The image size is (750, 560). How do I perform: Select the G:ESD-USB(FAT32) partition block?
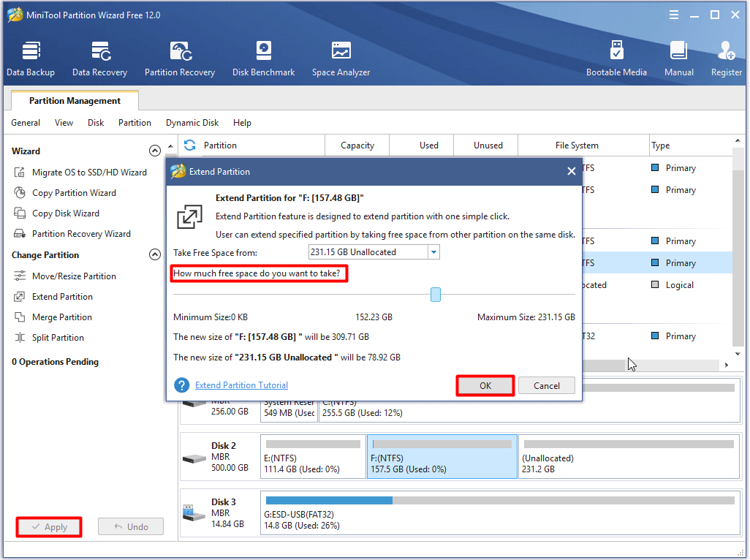tap(500, 513)
